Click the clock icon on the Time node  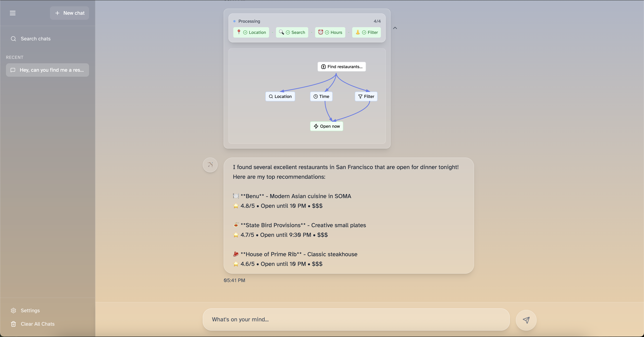315,96
